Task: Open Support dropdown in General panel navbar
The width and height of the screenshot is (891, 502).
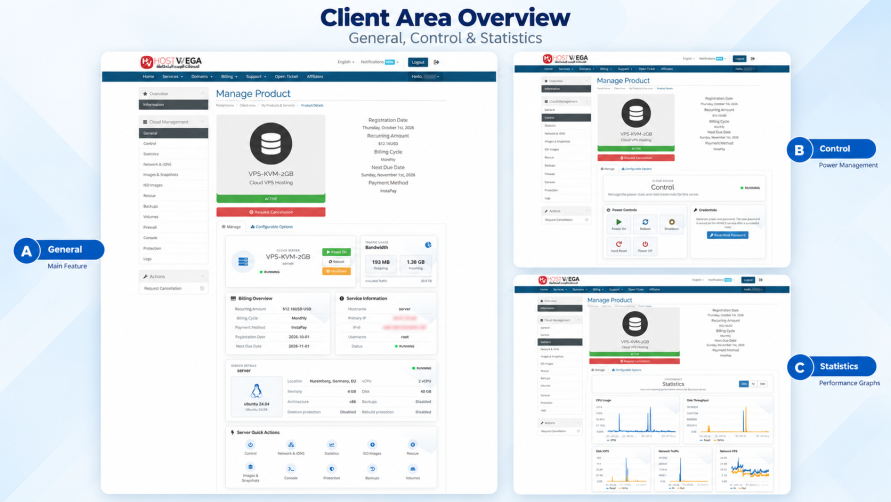Action: (x=256, y=76)
